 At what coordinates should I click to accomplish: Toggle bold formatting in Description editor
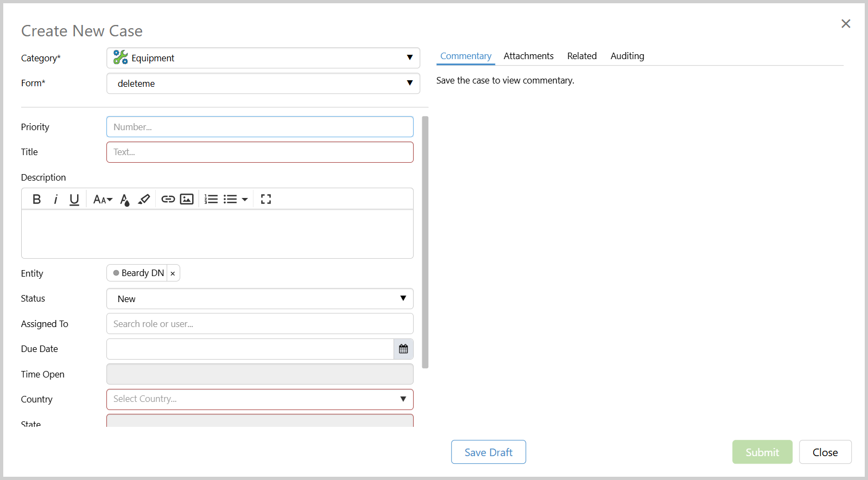pyautogui.click(x=36, y=199)
